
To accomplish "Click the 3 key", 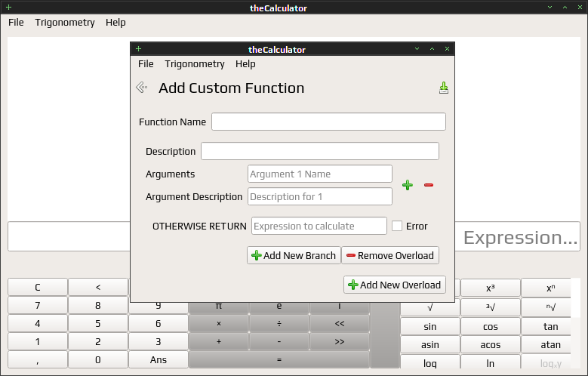I will point(159,341).
